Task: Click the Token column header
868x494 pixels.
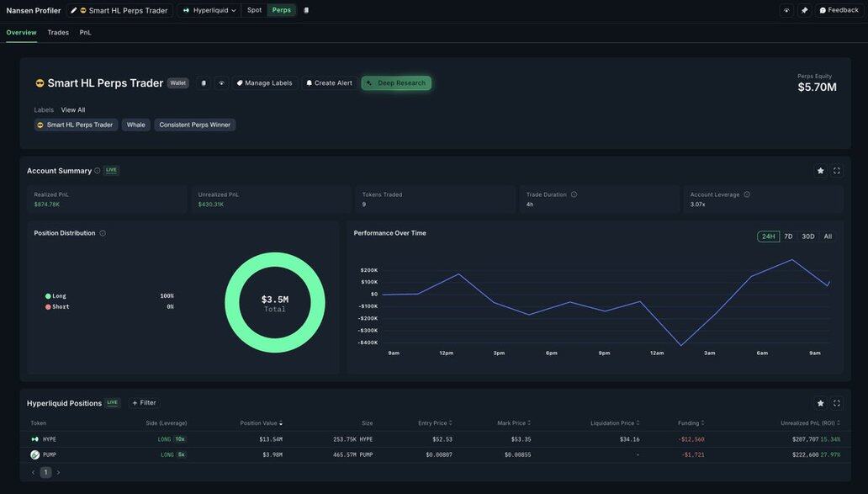Action: coord(38,423)
